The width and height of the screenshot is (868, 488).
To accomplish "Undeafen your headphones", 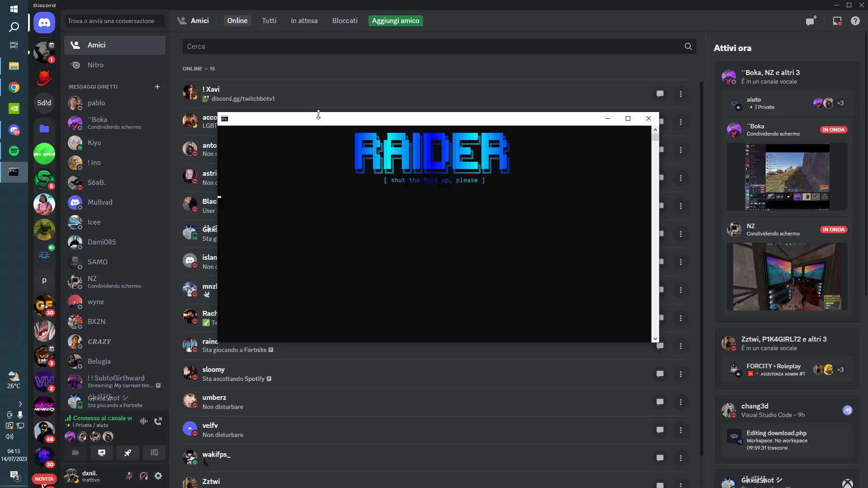I will [144, 477].
